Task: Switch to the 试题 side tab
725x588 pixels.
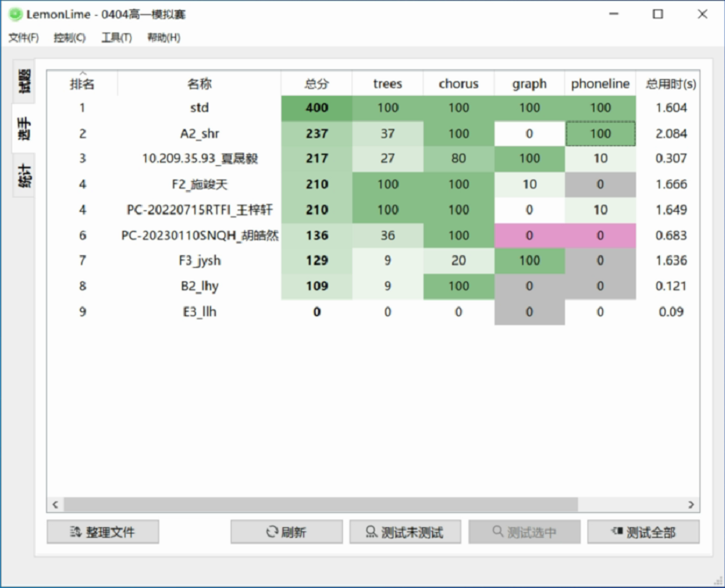Action: pyautogui.click(x=24, y=82)
